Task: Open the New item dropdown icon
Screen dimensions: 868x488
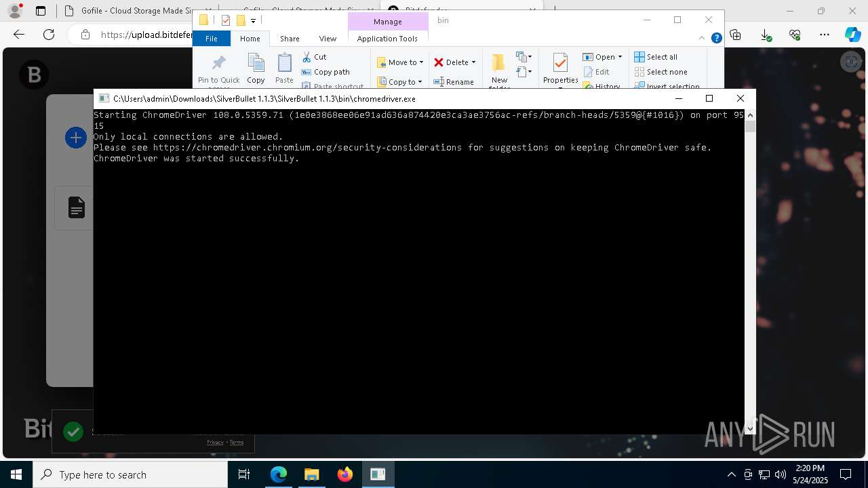Action: 524,57
